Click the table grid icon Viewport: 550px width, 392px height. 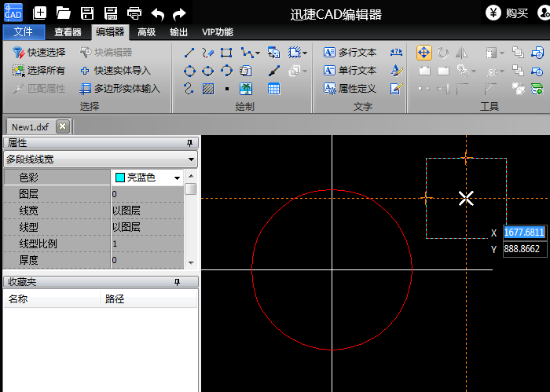273,89
